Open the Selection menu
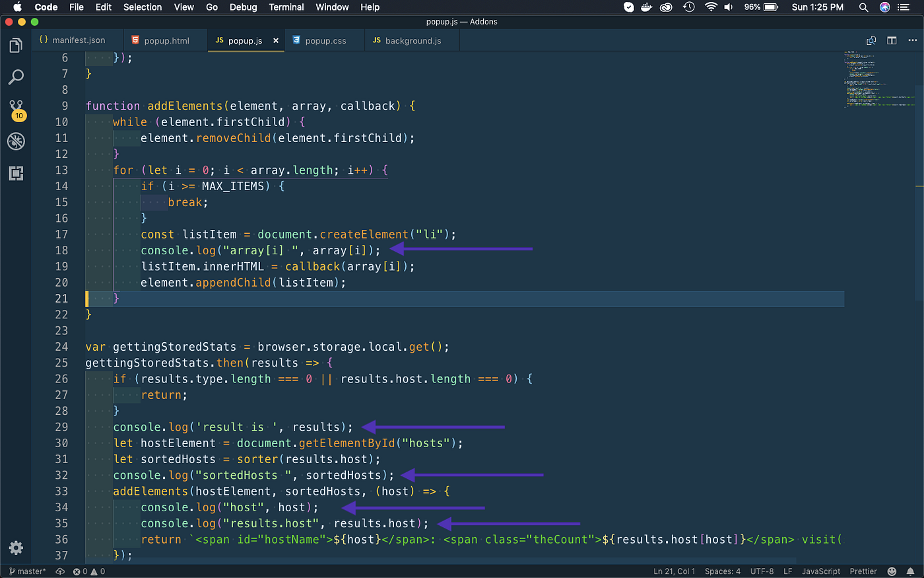924x578 pixels. pyautogui.click(x=143, y=7)
